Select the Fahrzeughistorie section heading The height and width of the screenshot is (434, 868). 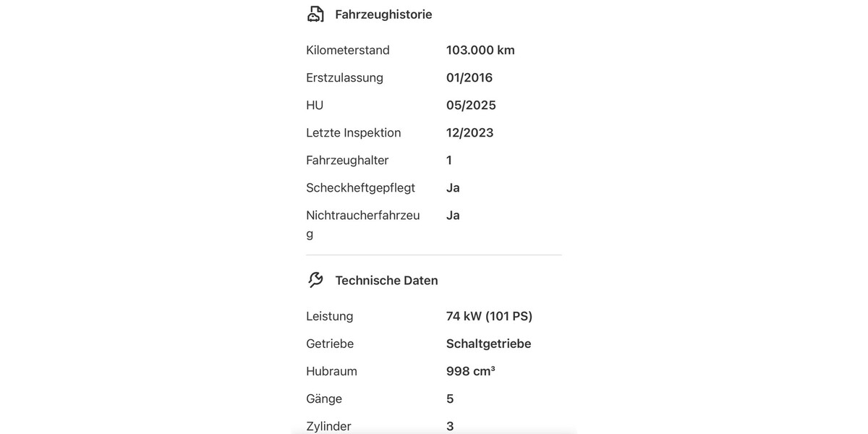point(383,14)
